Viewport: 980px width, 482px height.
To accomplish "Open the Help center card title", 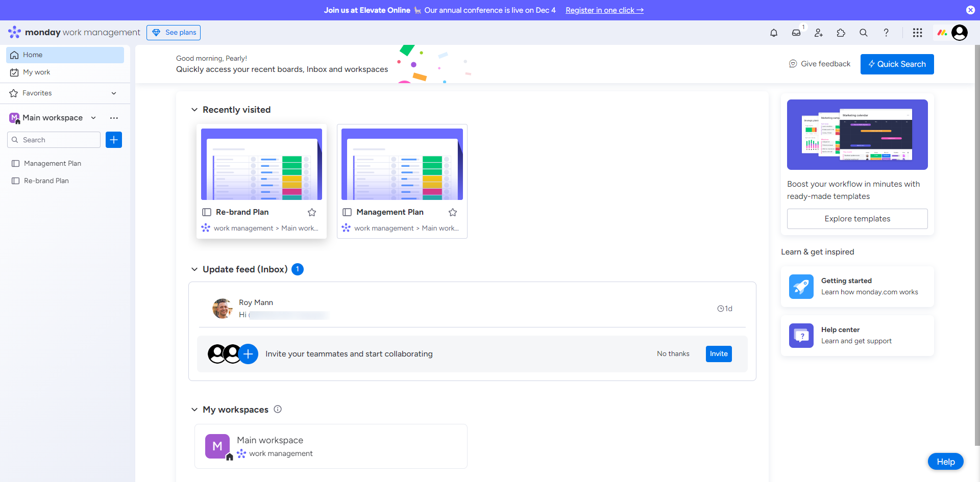I will click(840, 329).
